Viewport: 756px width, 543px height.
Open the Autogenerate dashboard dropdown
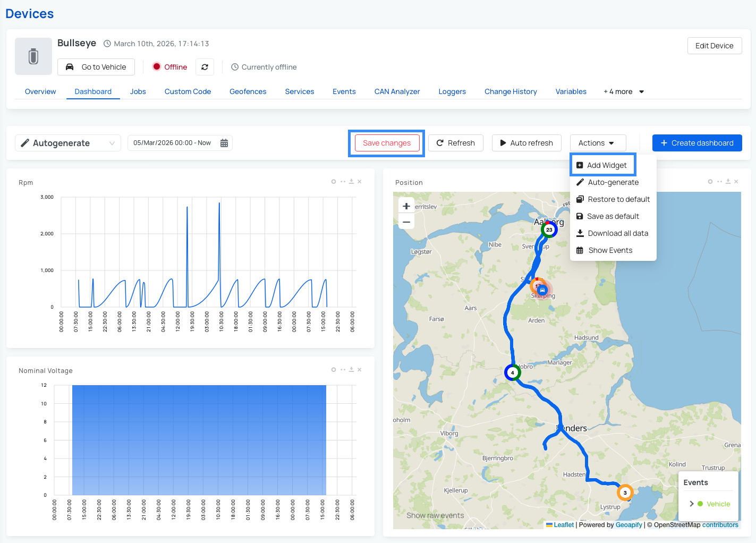[68, 143]
